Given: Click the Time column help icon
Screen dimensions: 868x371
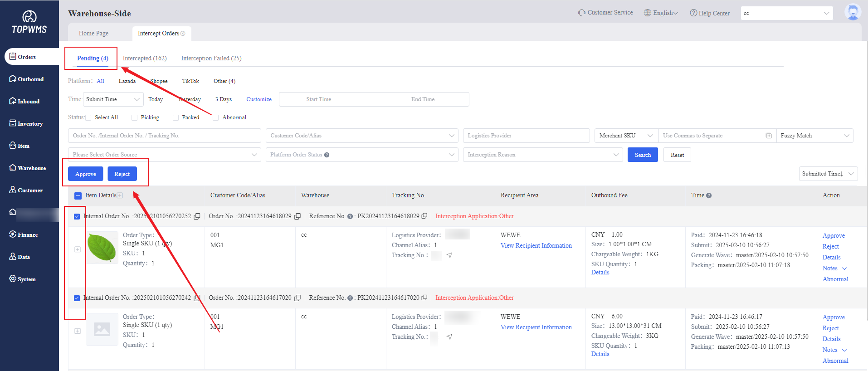Looking at the screenshot, I should tap(709, 195).
